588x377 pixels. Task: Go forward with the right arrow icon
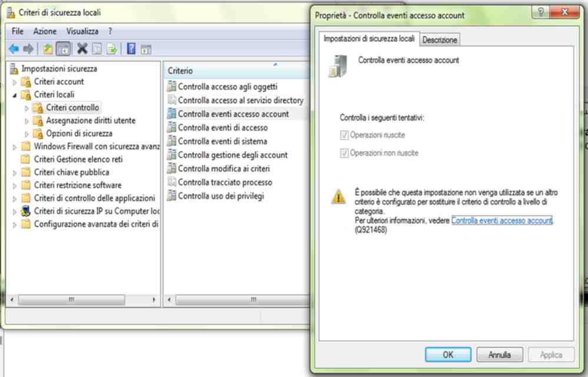pyautogui.click(x=28, y=49)
